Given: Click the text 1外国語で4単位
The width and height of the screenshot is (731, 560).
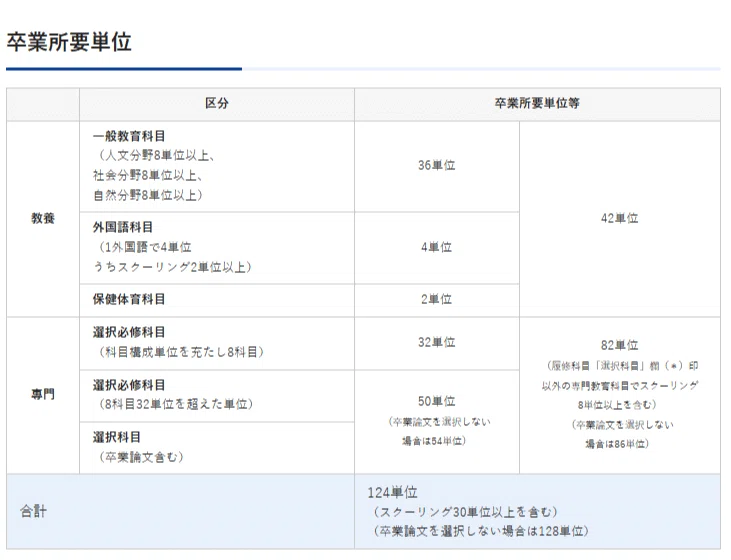Looking at the screenshot, I should pyautogui.click(x=149, y=247).
